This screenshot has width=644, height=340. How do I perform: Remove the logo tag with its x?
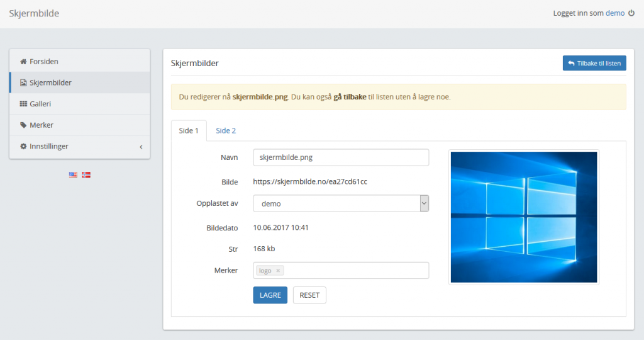click(278, 271)
